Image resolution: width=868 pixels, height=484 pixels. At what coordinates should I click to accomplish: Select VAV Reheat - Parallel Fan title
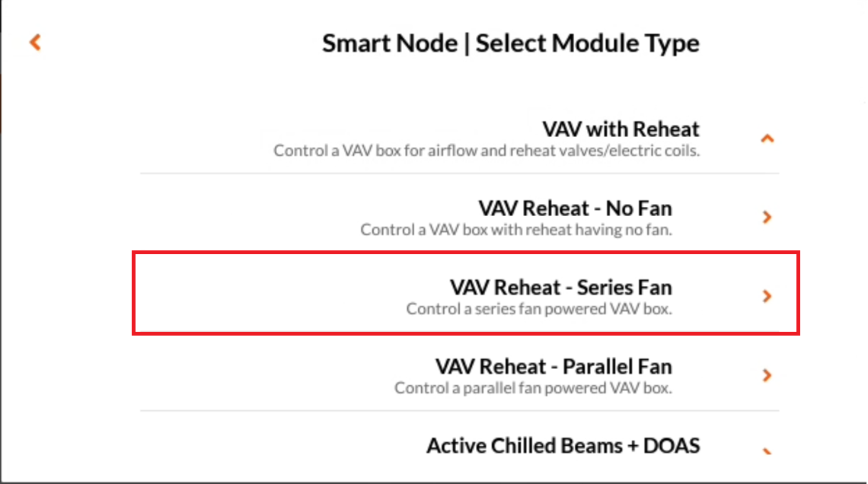pos(554,367)
